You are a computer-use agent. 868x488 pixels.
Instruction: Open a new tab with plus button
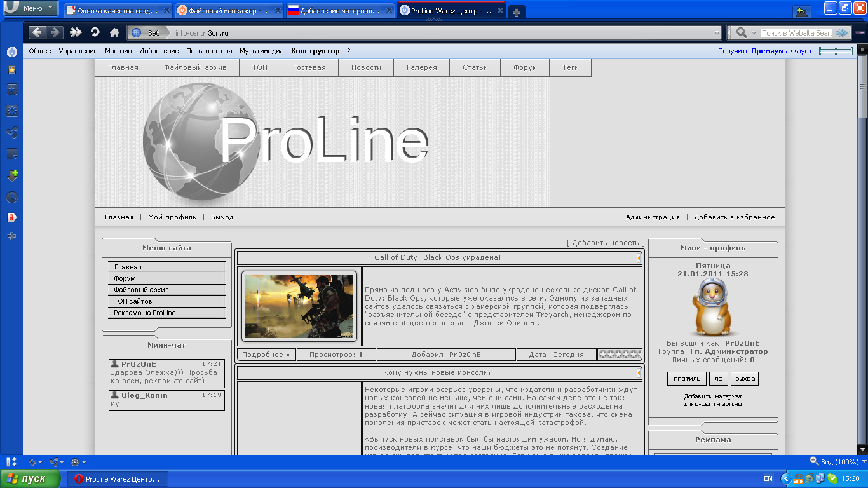click(517, 12)
